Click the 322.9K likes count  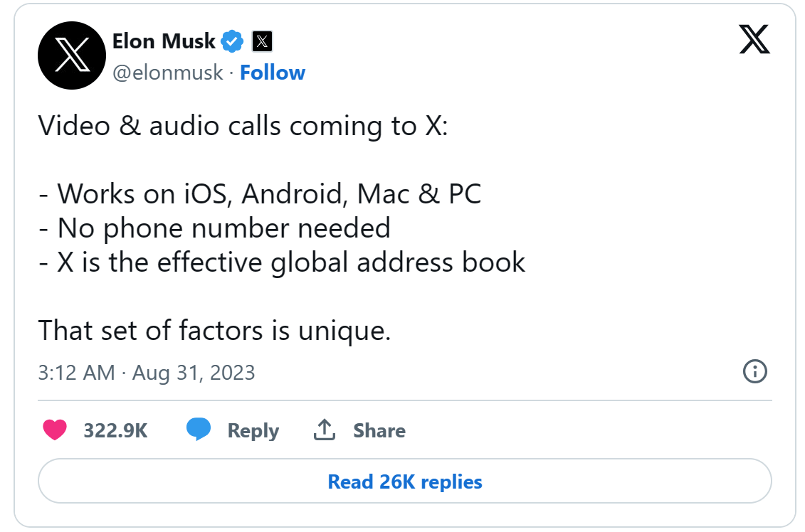(x=115, y=430)
